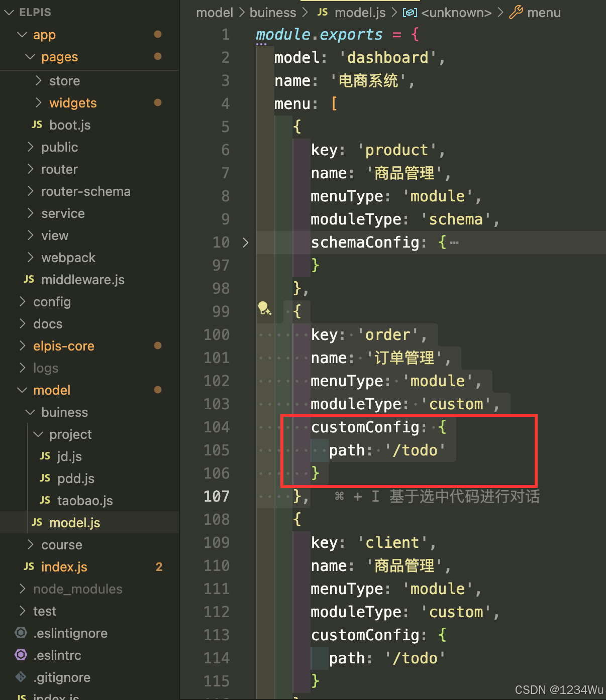The width and height of the screenshot is (606, 700).
Task: Expand the router-schema folder
Action: [31, 191]
